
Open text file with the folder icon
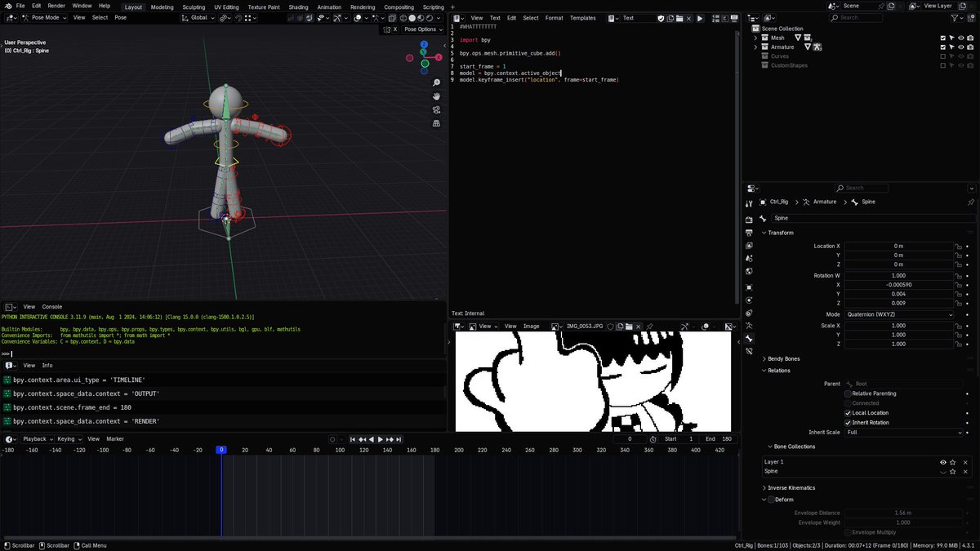(679, 18)
